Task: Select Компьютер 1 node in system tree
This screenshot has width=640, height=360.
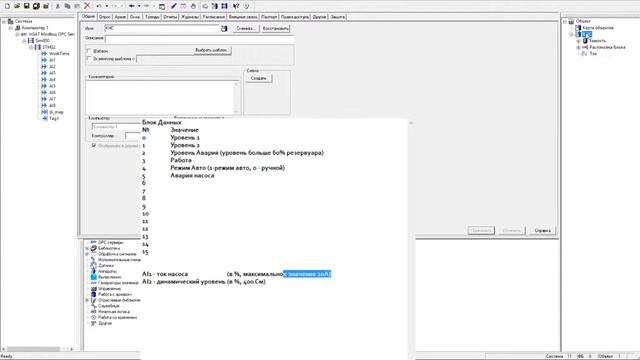Action: coord(35,27)
